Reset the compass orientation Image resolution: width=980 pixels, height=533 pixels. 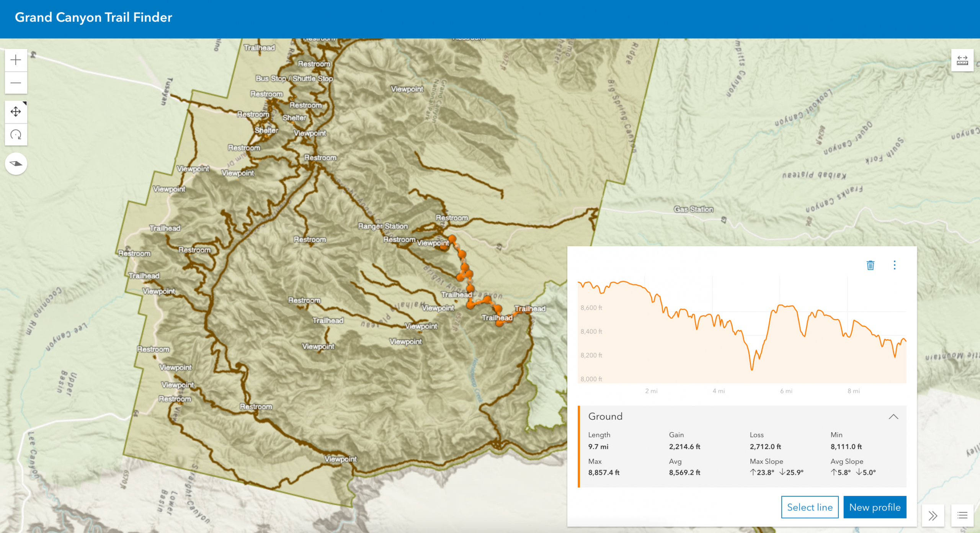(16, 164)
